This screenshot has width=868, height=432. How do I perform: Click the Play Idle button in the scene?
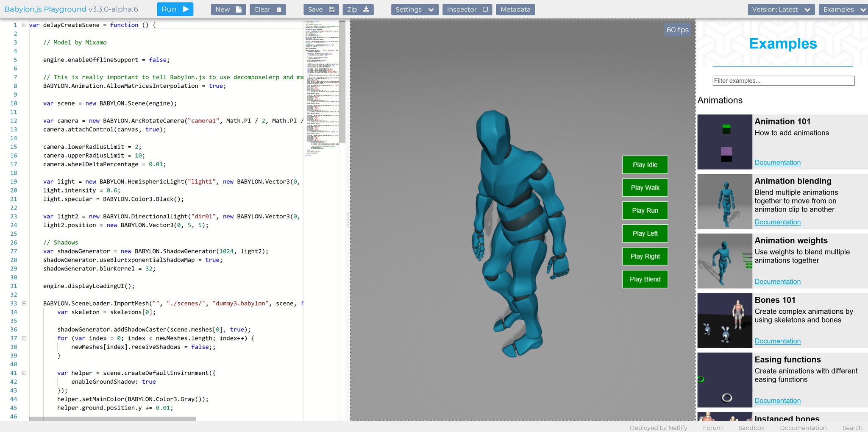pos(645,165)
